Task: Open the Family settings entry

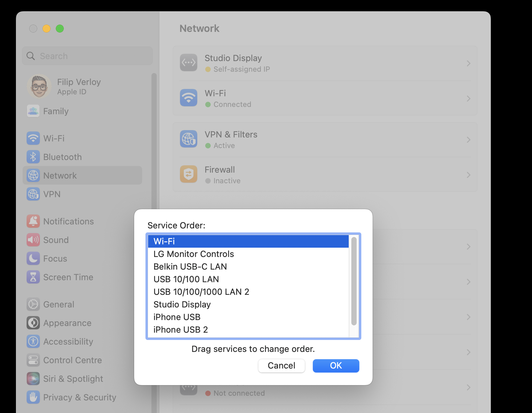Action: [x=82, y=111]
